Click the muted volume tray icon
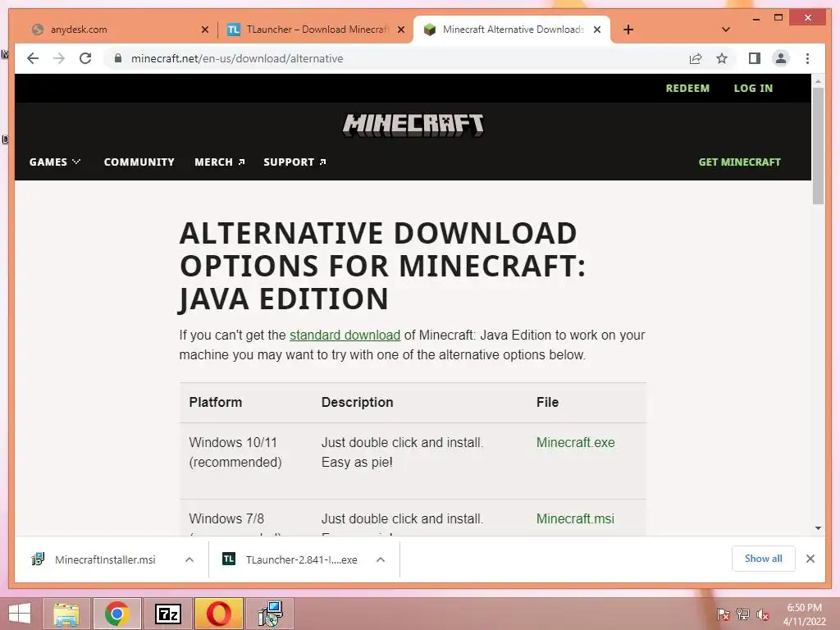Screen dimensions: 840x630 pos(763,614)
